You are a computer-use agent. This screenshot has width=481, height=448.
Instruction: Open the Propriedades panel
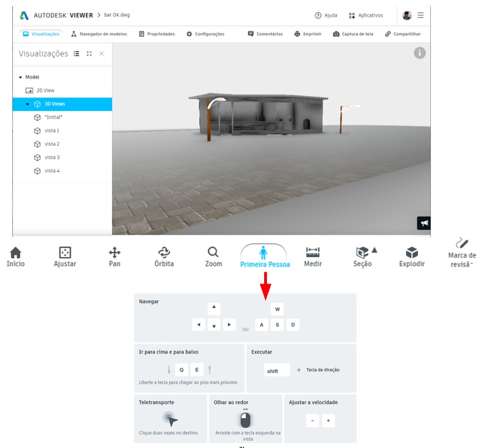click(x=157, y=34)
